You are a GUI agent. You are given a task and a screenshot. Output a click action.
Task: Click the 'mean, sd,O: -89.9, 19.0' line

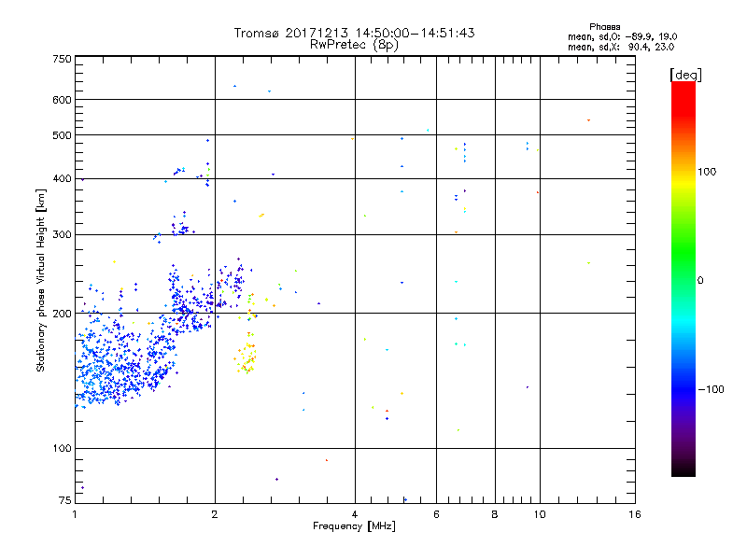click(x=622, y=36)
